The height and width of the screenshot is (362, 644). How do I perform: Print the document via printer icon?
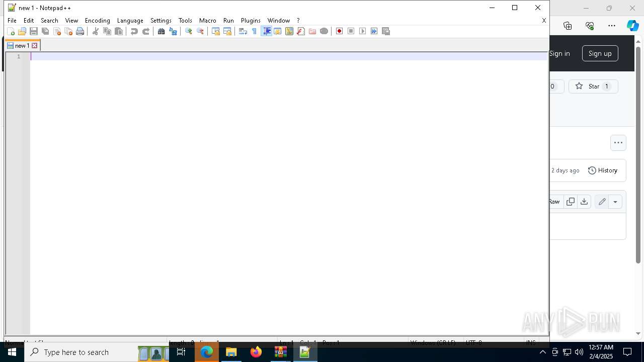coord(80,31)
